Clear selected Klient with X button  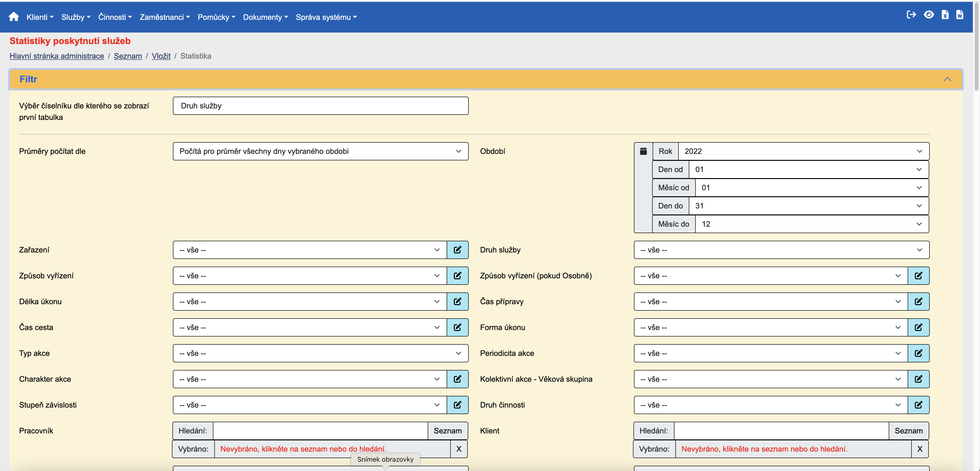click(x=919, y=449)
